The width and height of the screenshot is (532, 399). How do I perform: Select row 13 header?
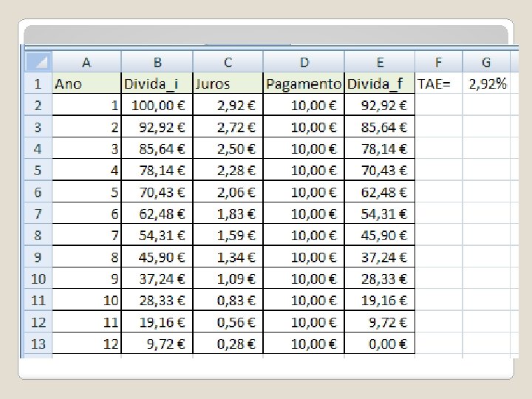coord(38,344)
